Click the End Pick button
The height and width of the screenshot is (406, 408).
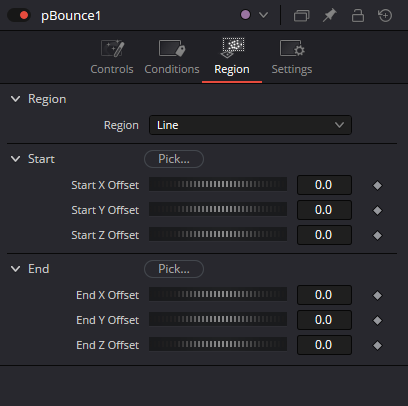(174, 269)
